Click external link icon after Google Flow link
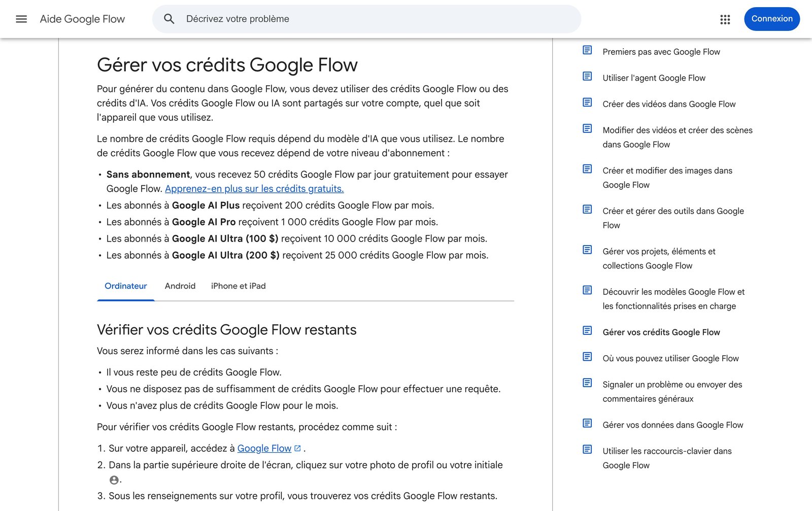The height and width of the screenshot is (511, 812). click(298, 448)
